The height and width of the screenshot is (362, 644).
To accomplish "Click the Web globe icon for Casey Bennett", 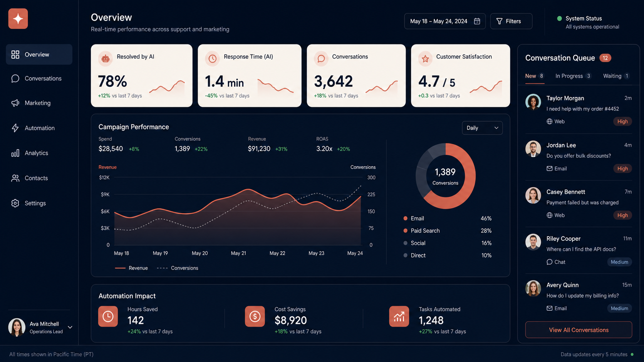I will coord(550,215).
